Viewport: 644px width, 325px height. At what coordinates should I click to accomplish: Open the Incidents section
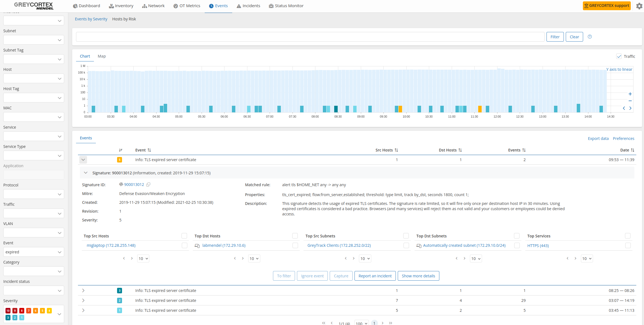[x=248, y=6]
